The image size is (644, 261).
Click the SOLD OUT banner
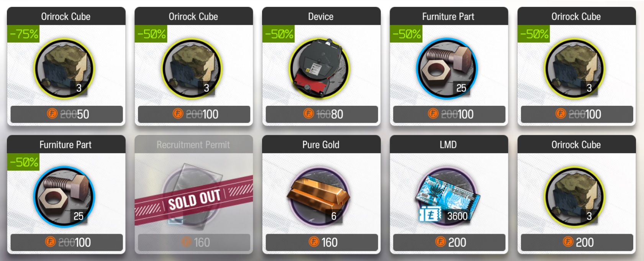point(194,200)
